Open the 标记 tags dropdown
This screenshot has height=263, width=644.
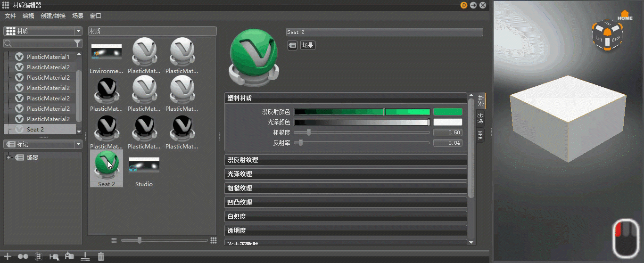pyautogui.click(x=43, y=144)
